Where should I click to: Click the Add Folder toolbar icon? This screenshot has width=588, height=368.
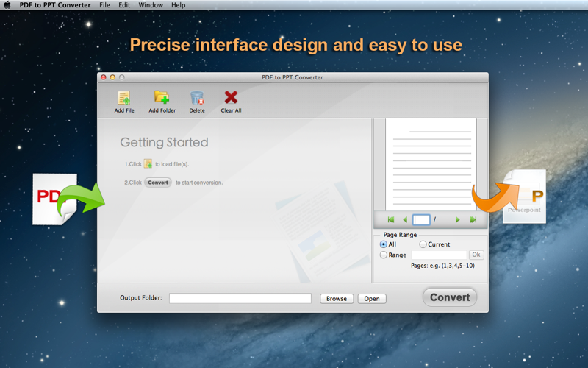pyautogui.click(x=162, y=98)
